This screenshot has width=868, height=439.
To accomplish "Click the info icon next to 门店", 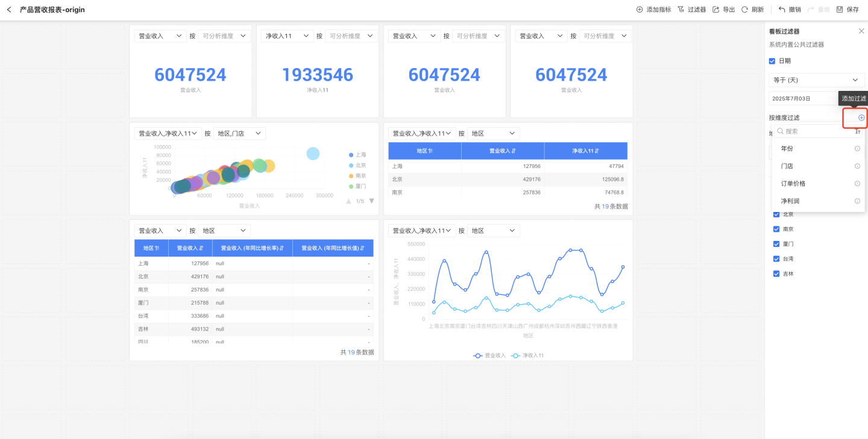I will pyautogui.click(x=857, y=166).
